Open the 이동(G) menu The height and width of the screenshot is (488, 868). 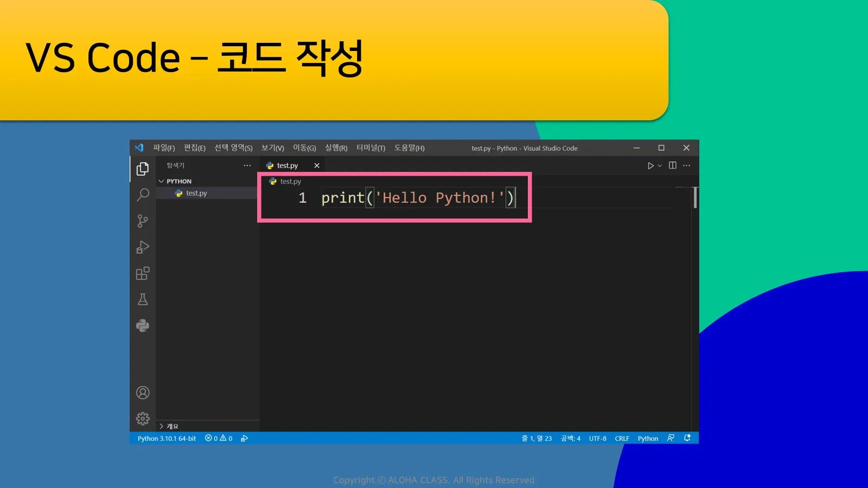[304, 148]
